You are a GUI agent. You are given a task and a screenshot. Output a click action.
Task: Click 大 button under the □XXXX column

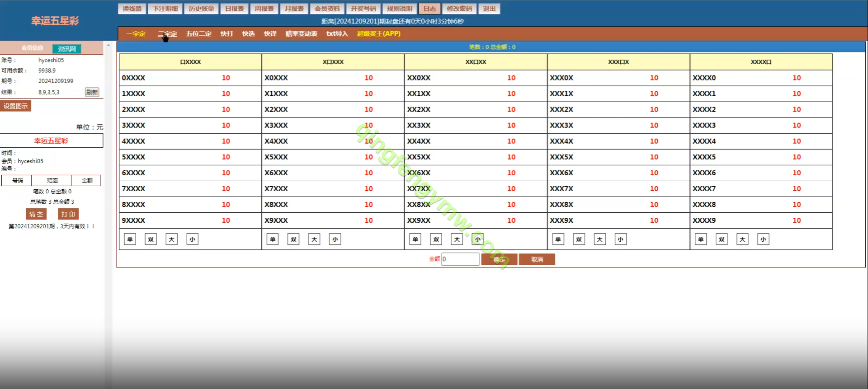click(171, 239)
